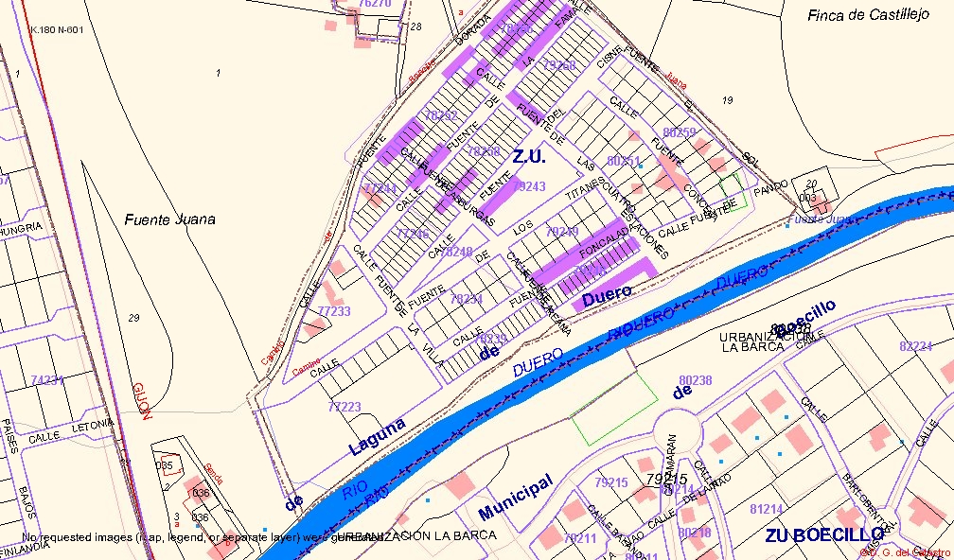Select the bold Municipal label
This screenshot has height=560, width=954.
click(515, 498)
